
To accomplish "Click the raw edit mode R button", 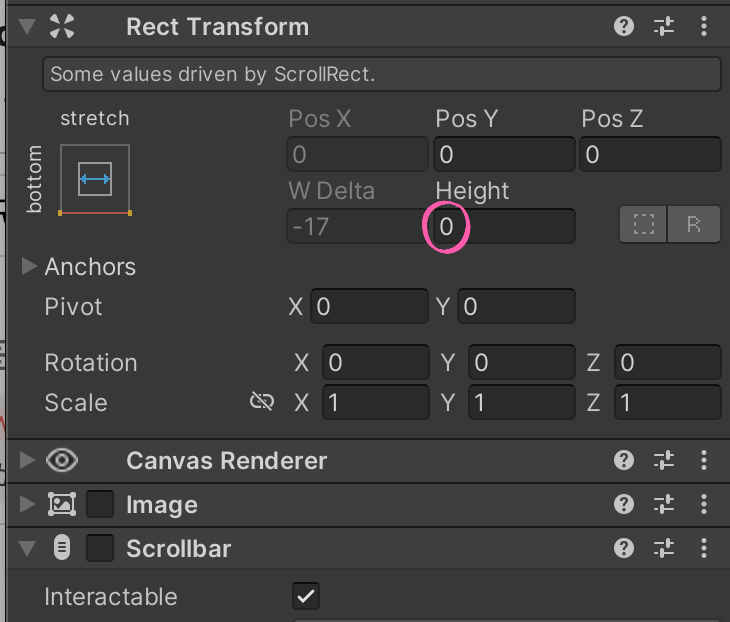I will click(x=695, y=225).
